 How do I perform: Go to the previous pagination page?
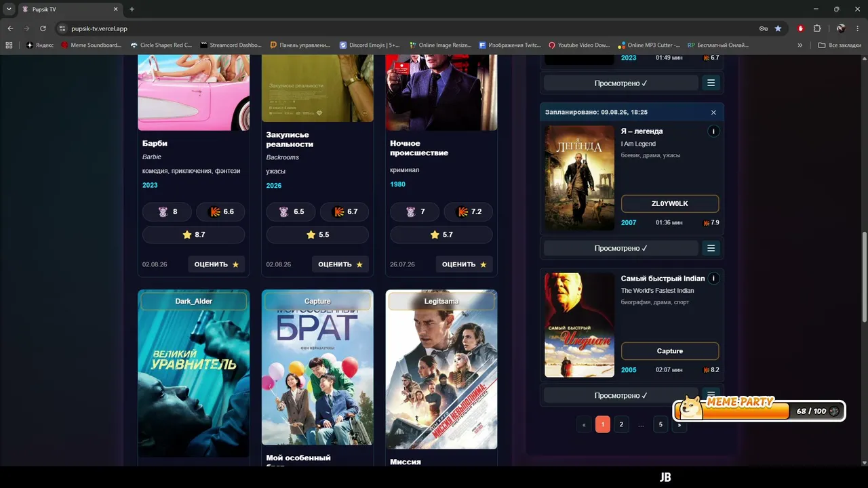[585, 425]
